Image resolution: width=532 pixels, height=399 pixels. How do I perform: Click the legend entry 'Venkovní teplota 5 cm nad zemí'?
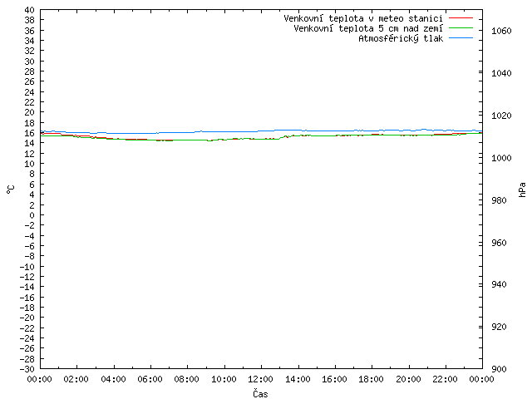pos(368,28)
